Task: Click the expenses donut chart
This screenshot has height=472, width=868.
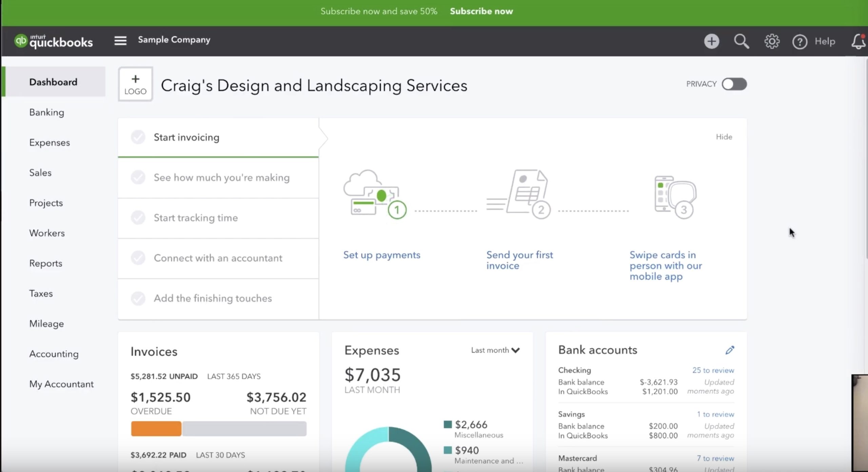Action: (x=389, y=449)
